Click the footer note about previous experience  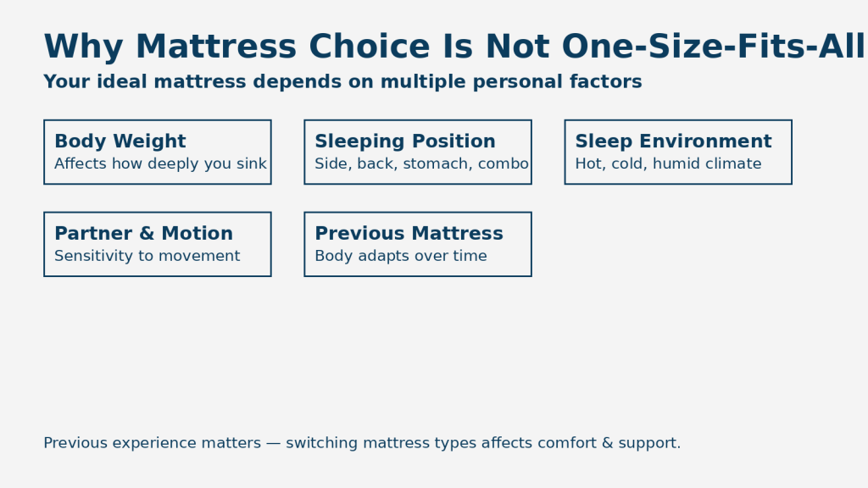coord(362,443)
